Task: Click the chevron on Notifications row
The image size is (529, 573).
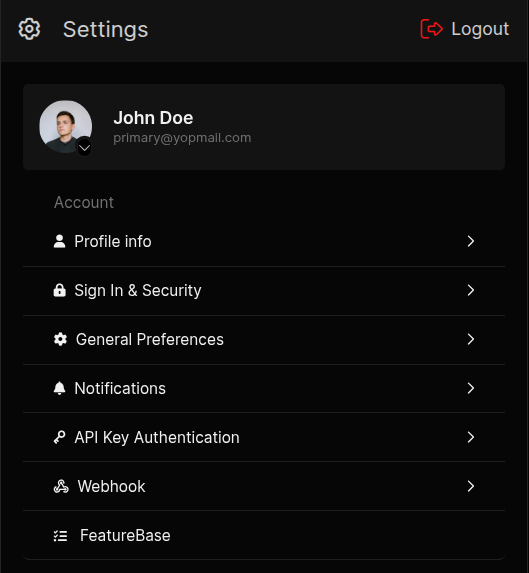Action: 471,388
